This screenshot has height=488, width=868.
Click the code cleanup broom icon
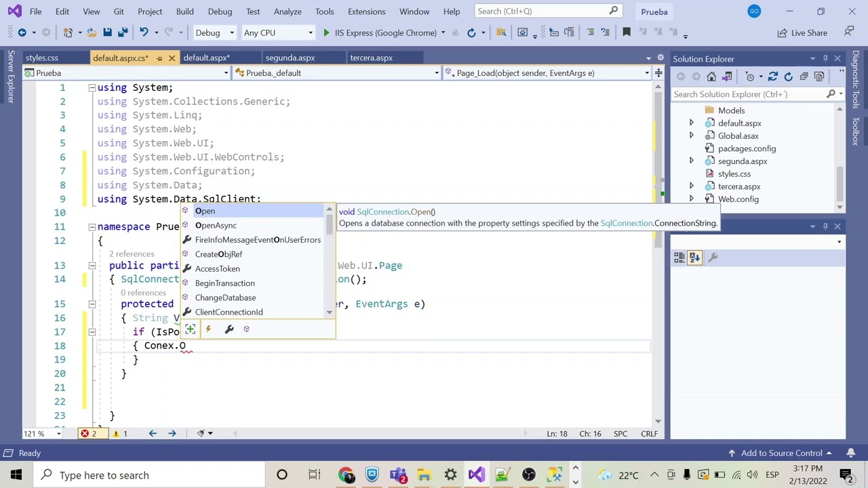tap(201, 434)
